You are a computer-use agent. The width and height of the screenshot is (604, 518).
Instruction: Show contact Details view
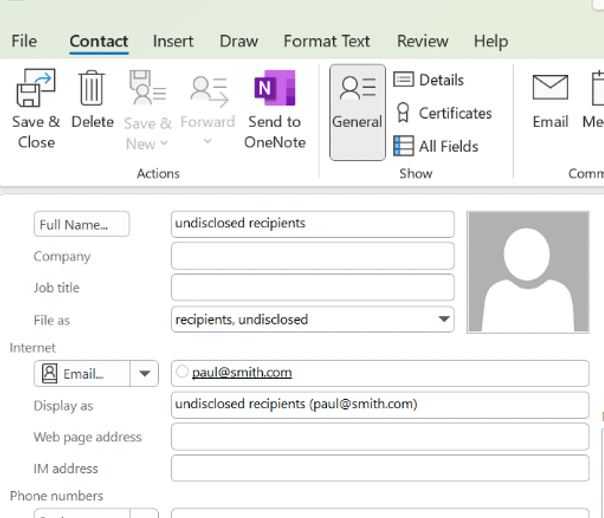coord(429,80)
